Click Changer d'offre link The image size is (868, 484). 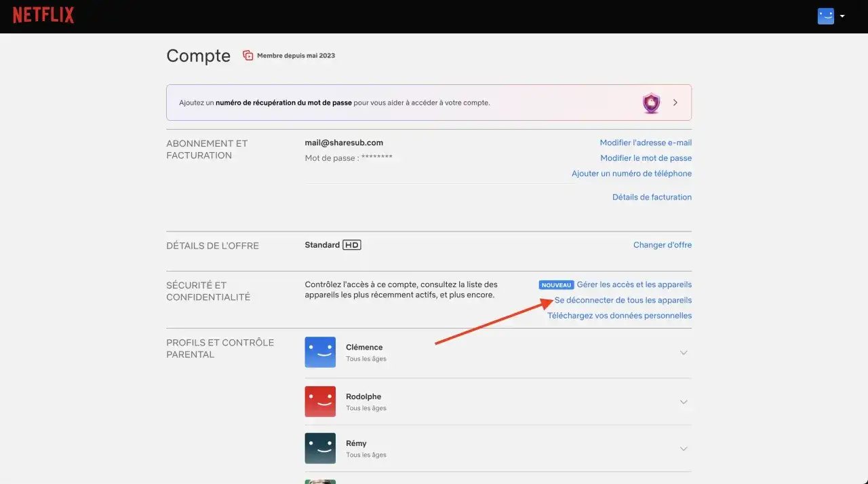click(x=662, y=245)
